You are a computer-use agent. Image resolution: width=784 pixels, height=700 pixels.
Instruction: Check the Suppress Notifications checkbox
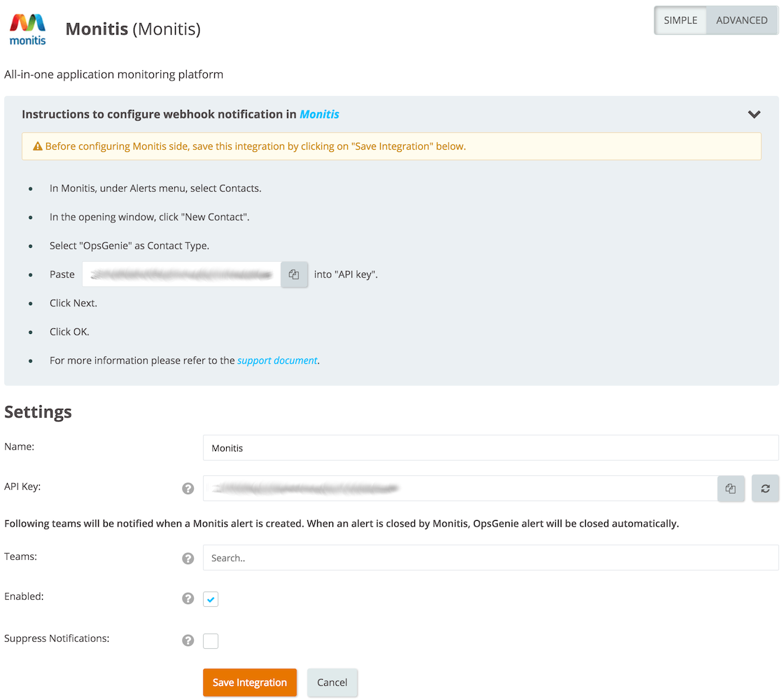tap(211, 641)
